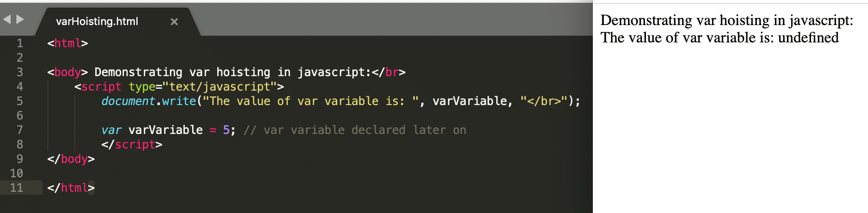
Task: Click the word "undefined" in the browser output
Action: (808, 38)
